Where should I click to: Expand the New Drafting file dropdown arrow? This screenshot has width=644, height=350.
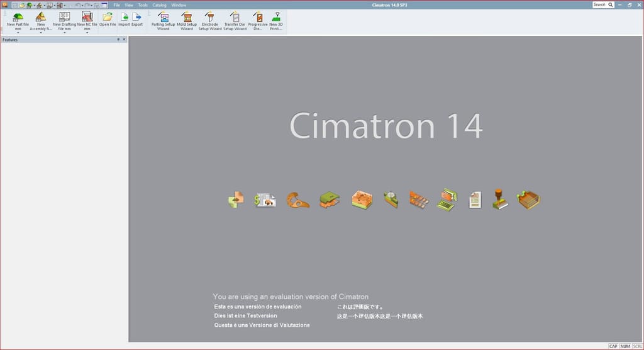[x=65, y=33]
